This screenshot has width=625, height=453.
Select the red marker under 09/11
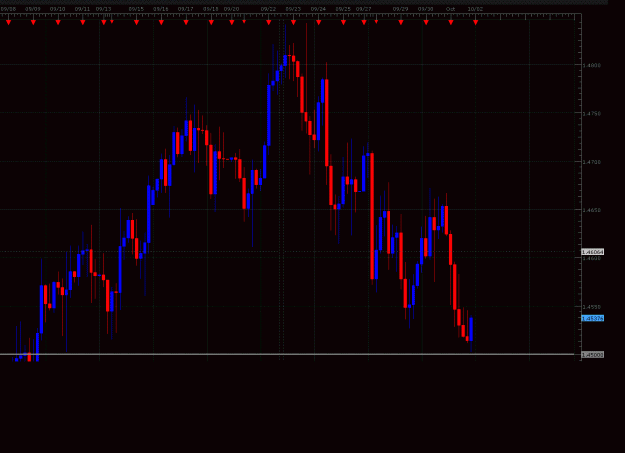pyautogui.click(x=83, y=23)
